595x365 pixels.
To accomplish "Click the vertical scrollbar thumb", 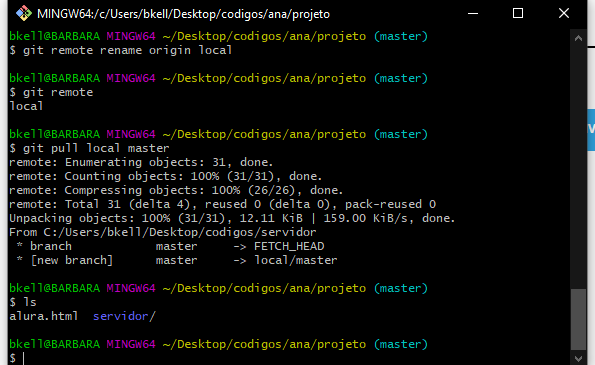I will (578, 319).
